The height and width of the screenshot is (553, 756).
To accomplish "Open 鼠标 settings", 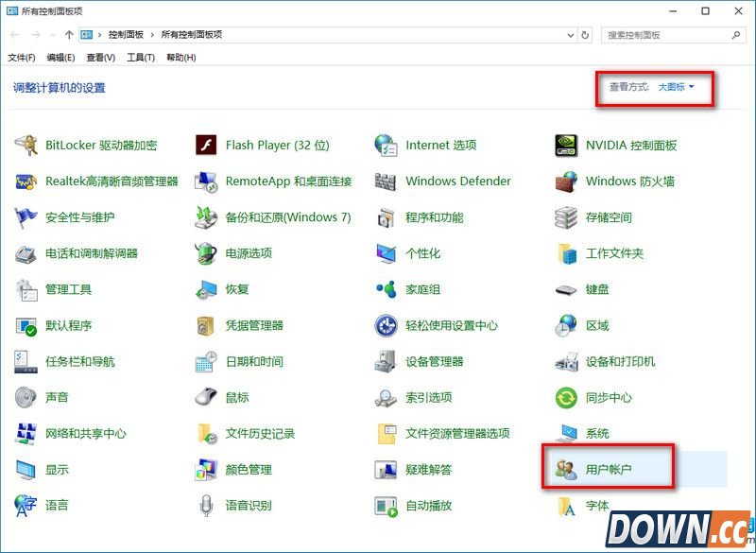I will pos(235,397).
